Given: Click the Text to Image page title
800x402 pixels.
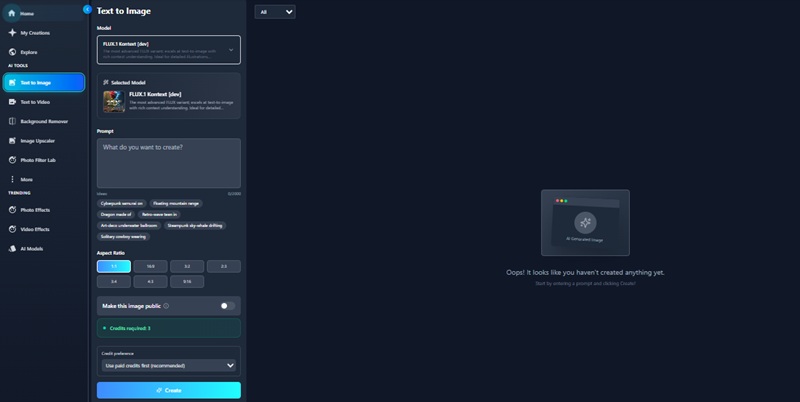Looking at the screenshot, I should pyautogui.click(x=124, y=11).
